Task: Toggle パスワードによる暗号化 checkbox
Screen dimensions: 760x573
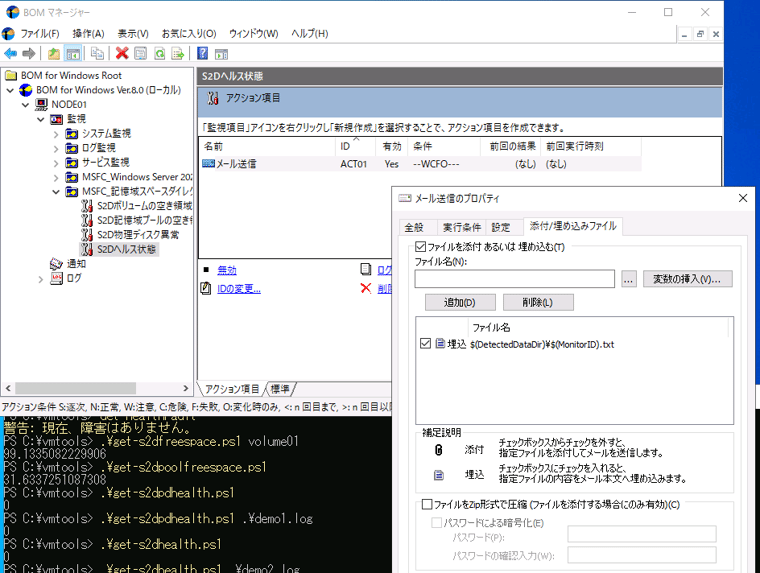Action: [437, 523]
